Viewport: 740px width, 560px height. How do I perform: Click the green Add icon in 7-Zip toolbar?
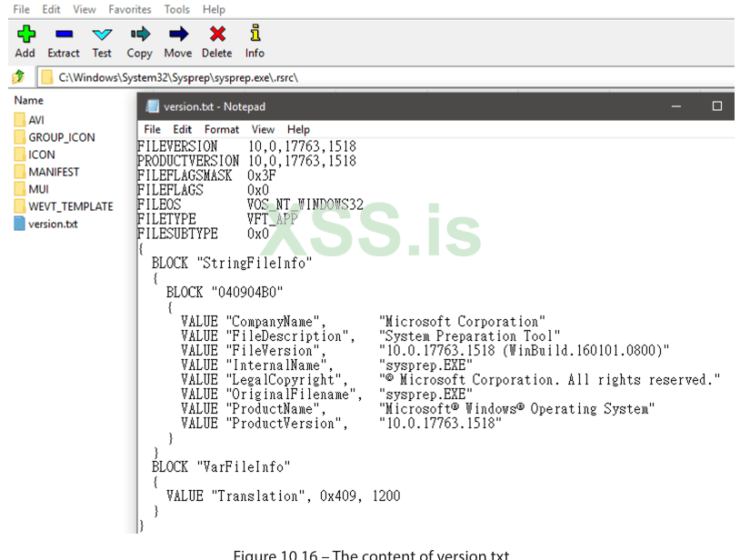coord(26,34)
